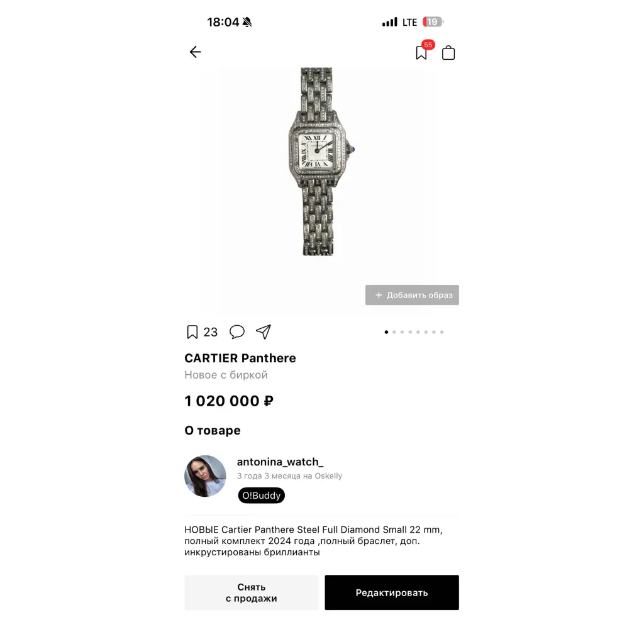
Task: Open comments speech bubble icon
Action: (236, 332)
